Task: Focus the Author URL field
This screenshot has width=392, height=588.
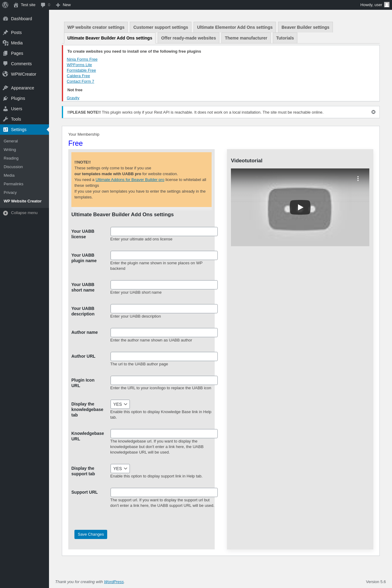Action: tap(164, 356)
